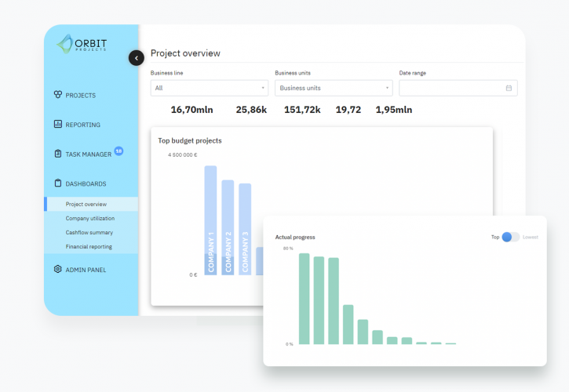The width and height of the screenshot is (569, 392).
Task: Click the Date range input field
Action: (458, 88)
